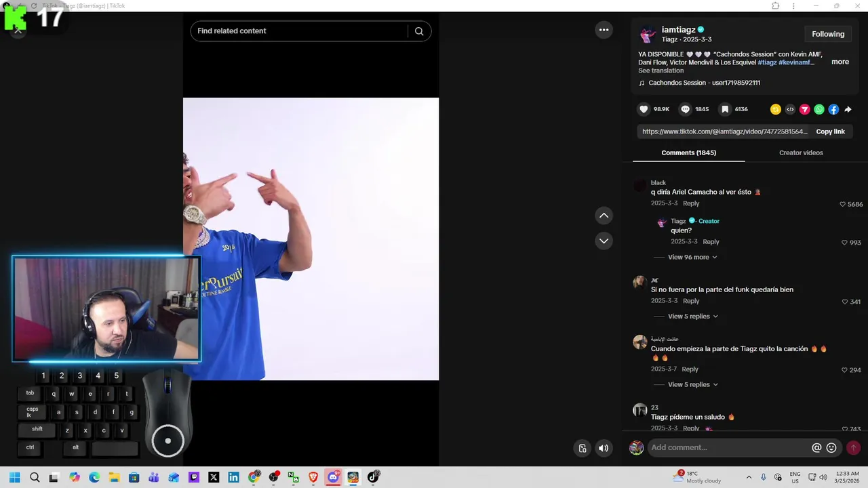Image resolution: width=868 pixels, height=488 pixels.
Task: Close the video viewer with X
Action: (x=18, y=30)
